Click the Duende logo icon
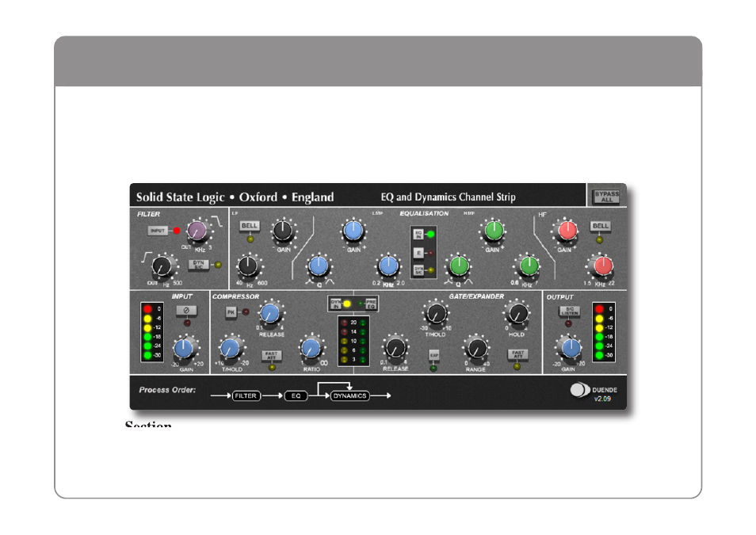Viewport: 756px width, 535px height. [580, 390]
